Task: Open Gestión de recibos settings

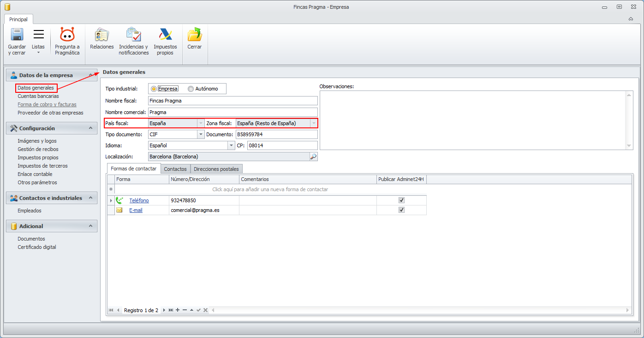Action: (x=38, y=149)
